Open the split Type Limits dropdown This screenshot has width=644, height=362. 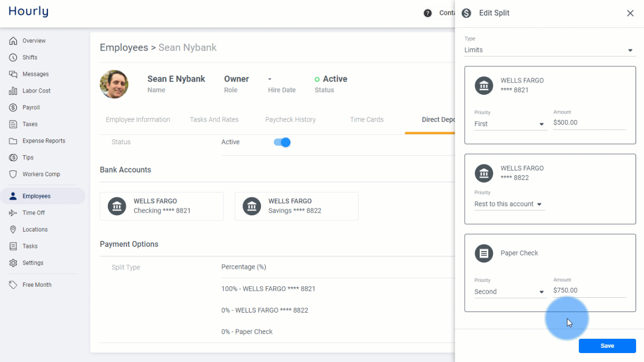pos(550,50)
